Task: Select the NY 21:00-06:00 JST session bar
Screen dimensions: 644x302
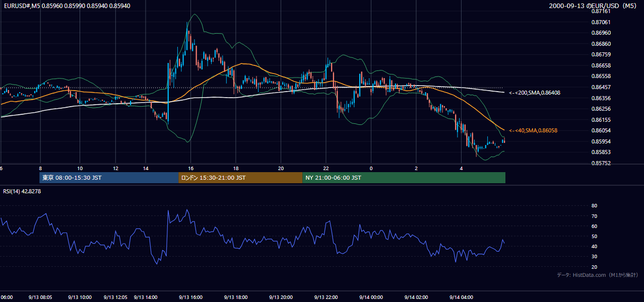Action: (x=404, y=178)
